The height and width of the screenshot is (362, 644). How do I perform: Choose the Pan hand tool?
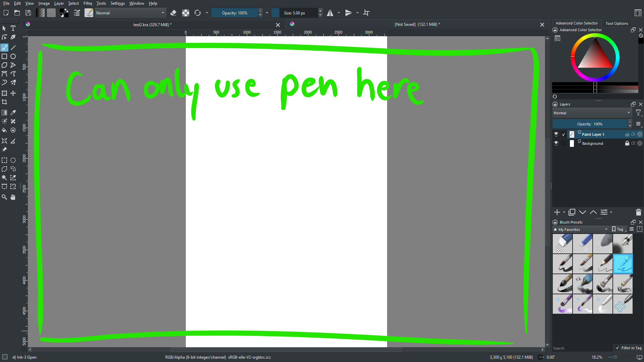[x=13, y=197]
